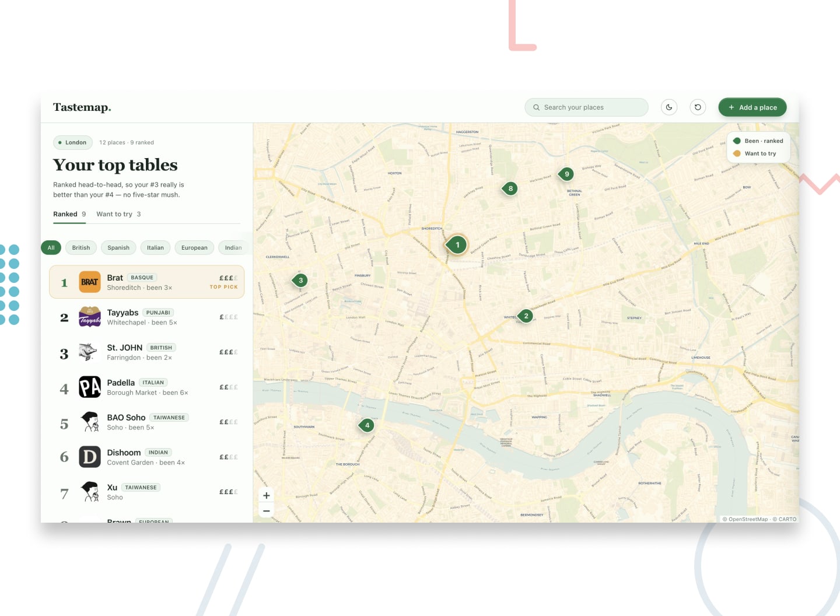Click the Tastemap logo
This screenshot has height=616, width=840.
(82, 107)
